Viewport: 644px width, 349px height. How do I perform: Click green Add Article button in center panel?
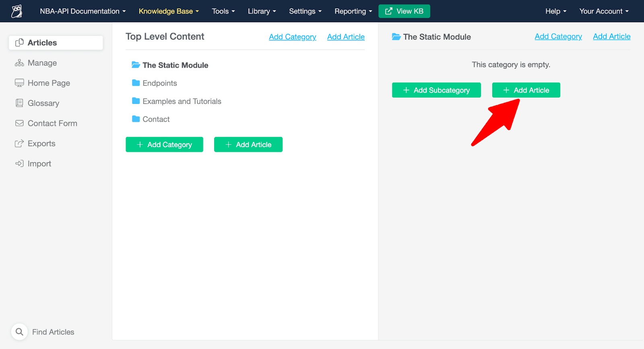(248, 144)
